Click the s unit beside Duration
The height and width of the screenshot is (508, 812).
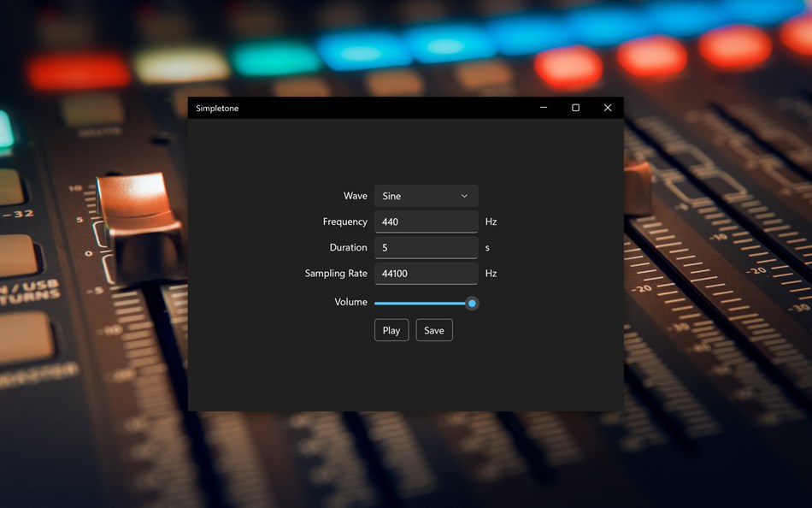coord(487,248)
